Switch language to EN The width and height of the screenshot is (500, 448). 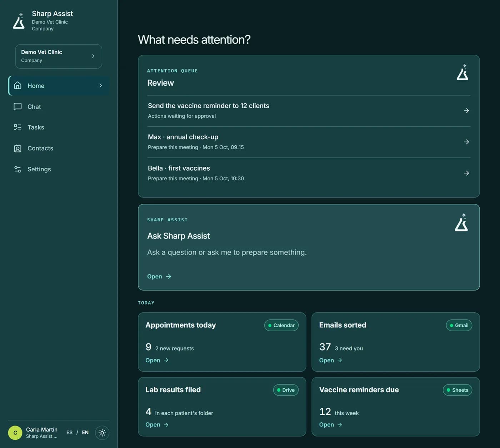click(x=85, y=433)
